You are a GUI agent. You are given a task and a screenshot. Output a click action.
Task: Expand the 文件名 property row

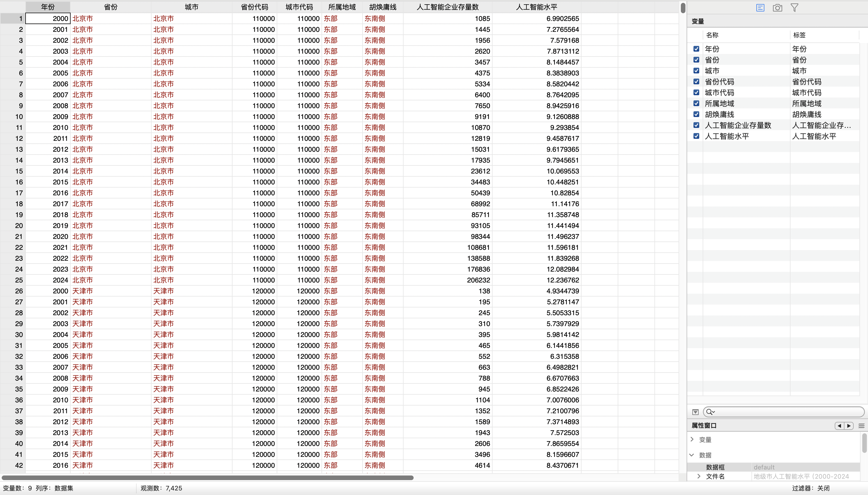pos(699,476)
